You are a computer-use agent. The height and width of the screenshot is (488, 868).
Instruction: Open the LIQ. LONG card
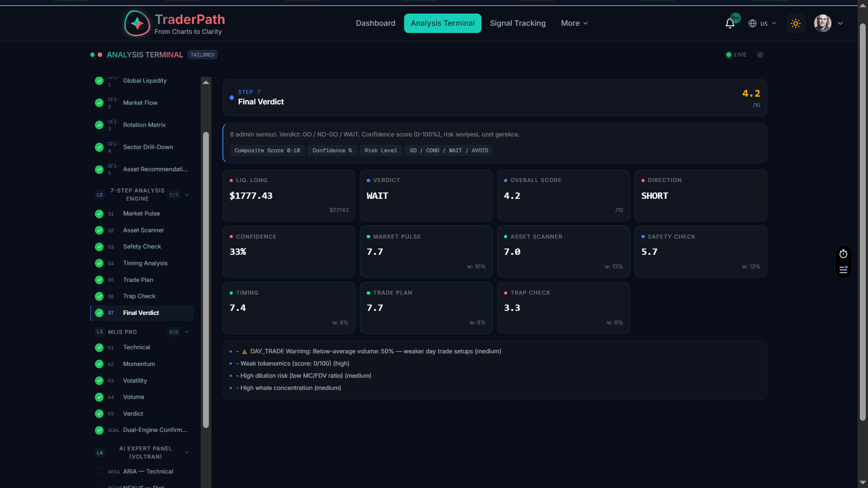pyautogui.click(x=289, y=195)
